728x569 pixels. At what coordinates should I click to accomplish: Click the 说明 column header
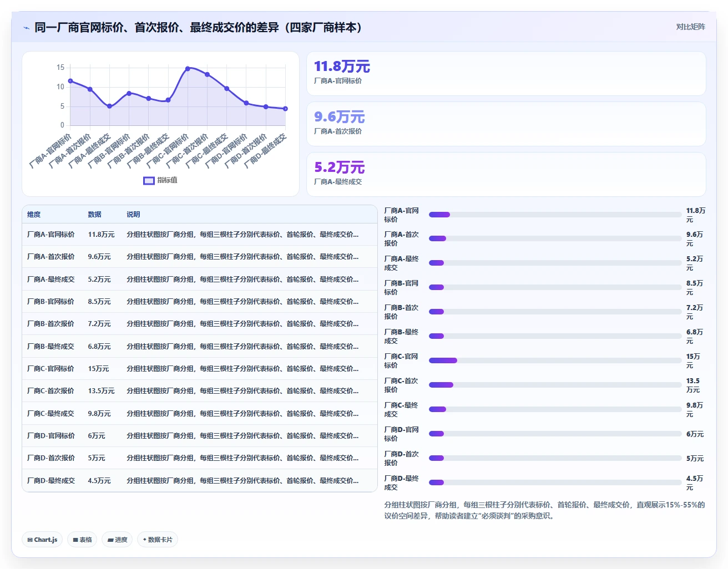[133, 215]
